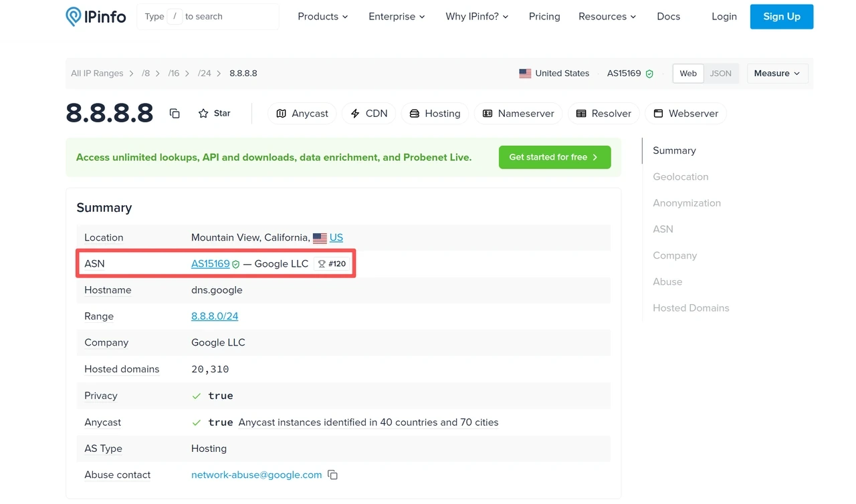The height and width of the screenshot is (504, 856).
Task: Open the Measure dropdown
Action: pos(777,74)
